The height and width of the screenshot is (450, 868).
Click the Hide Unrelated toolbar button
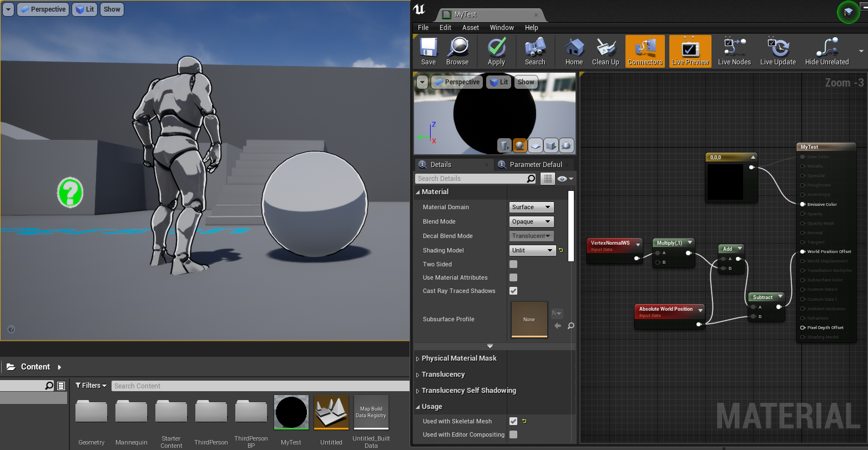click(x=826, y=51)
